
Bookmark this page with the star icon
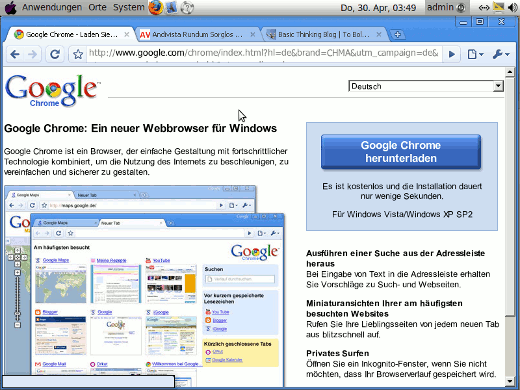(x=78, y=54)
